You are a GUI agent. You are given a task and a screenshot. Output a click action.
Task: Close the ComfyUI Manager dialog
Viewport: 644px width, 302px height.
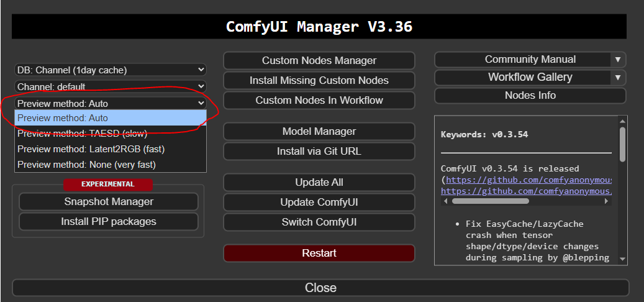320,288
